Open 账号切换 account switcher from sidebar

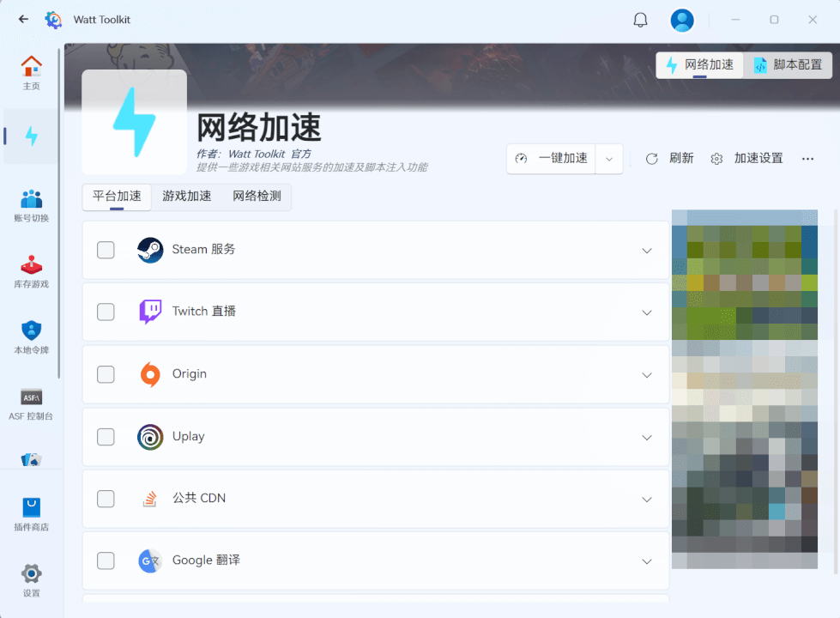point(32,204)
